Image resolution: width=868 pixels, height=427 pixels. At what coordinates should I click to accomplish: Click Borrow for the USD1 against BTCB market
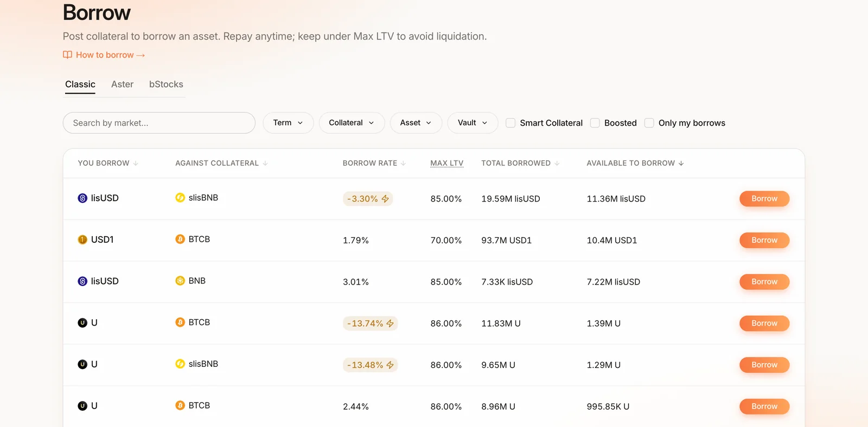[x=764, y=240]
